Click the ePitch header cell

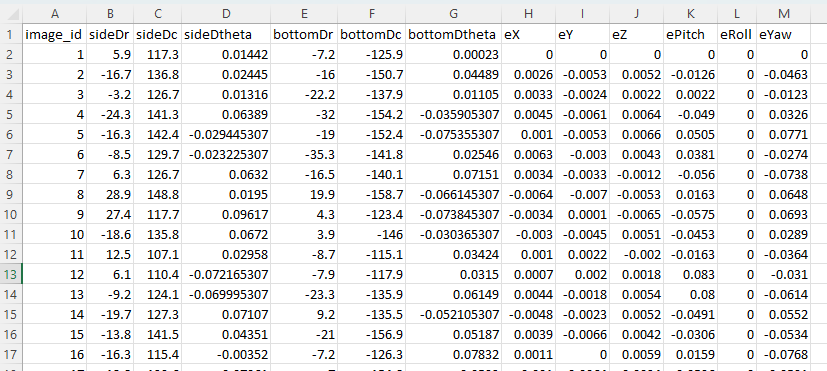690,35
